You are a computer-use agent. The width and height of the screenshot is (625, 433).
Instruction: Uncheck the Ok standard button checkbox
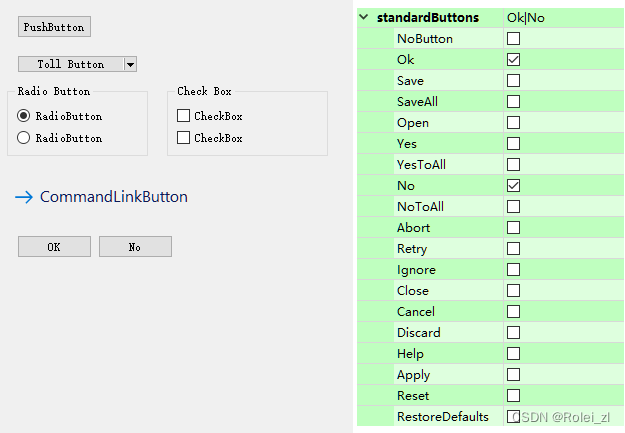point(514,60)
